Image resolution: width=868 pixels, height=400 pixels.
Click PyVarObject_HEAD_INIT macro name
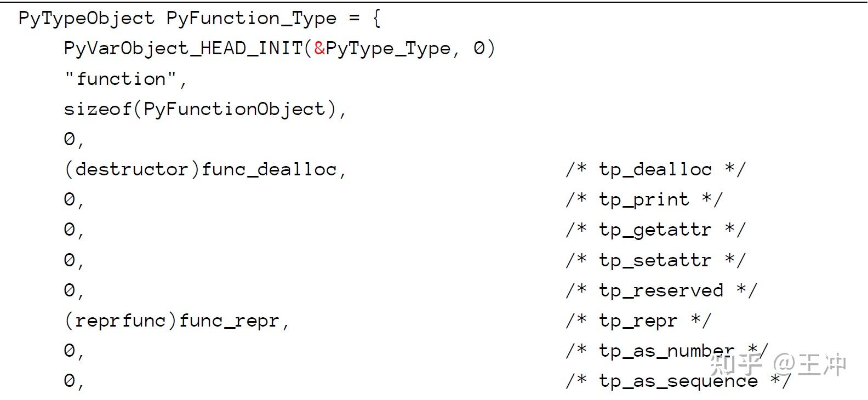pyautogui.click(x=184, y=48)
